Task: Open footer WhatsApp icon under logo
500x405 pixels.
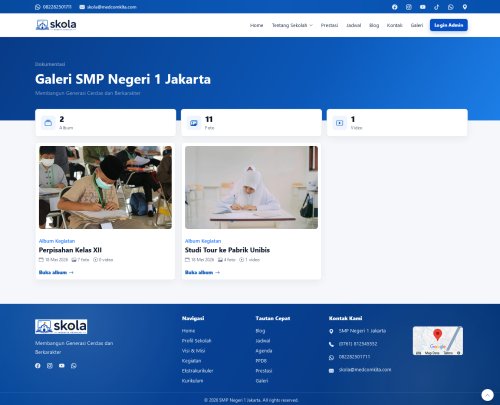Action: pyautogui.click(x=74, y=366)
